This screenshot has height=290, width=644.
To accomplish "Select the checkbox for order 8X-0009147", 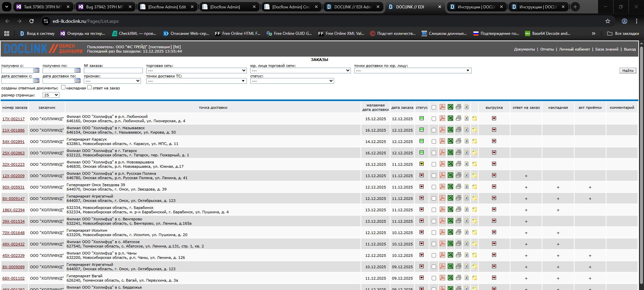I will (434, 199).
